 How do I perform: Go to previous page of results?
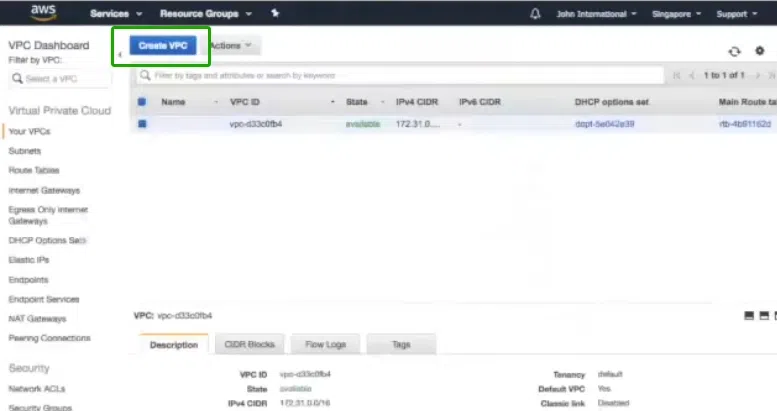tap(692, 75)
